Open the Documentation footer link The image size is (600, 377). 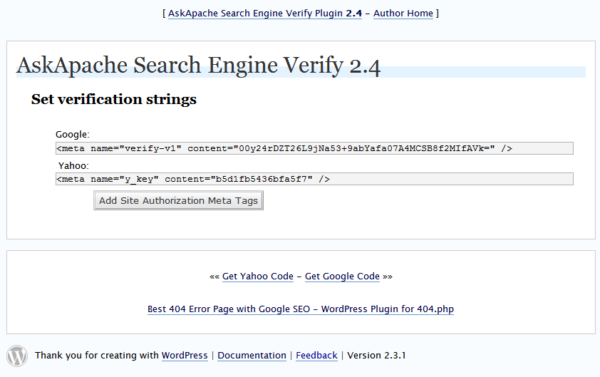(x=252, y=356)
